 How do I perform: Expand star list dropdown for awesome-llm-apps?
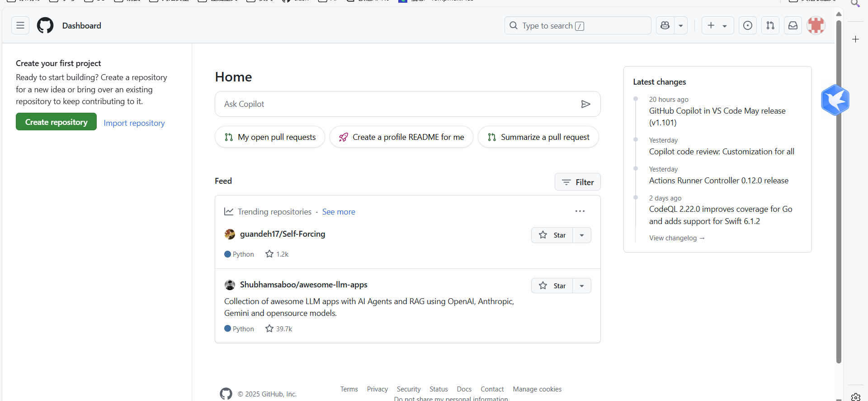(582, 286)
